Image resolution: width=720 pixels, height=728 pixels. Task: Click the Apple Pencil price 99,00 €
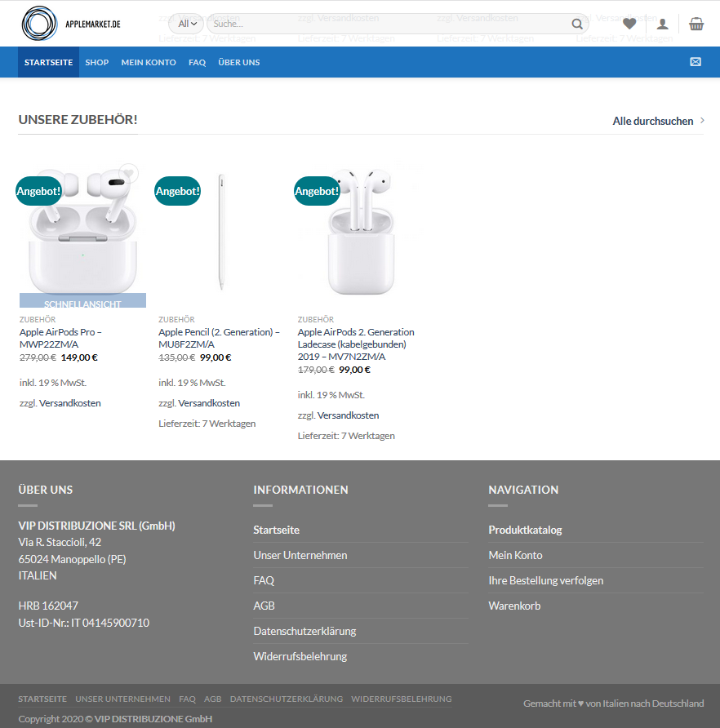(x=216, y=357)
